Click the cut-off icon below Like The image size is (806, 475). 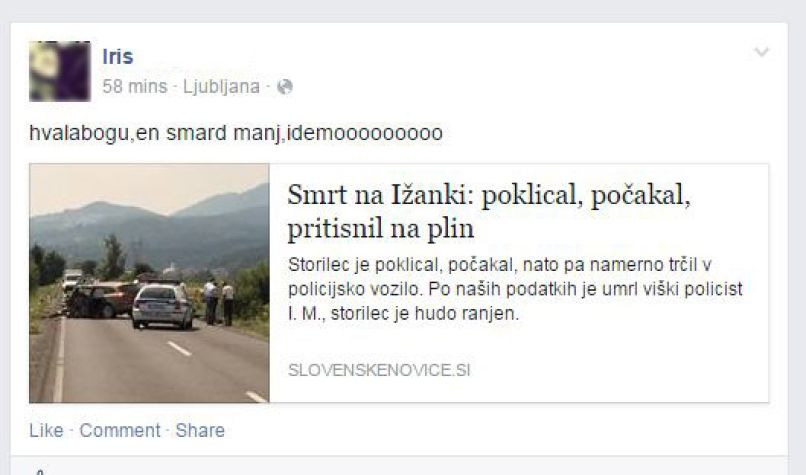41,471
